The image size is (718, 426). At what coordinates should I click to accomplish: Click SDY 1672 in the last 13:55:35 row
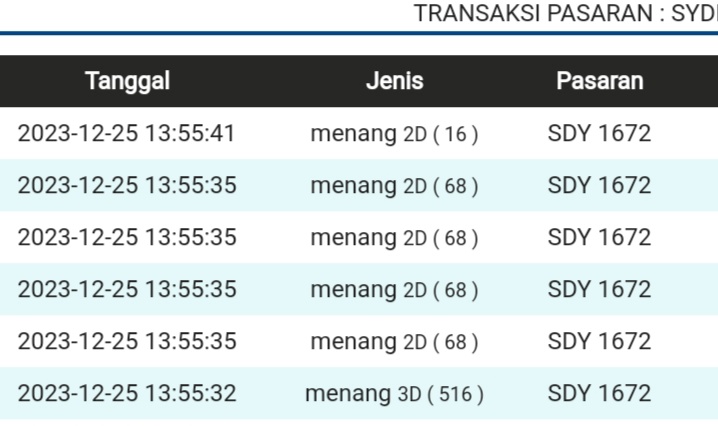tap(599, 341)
